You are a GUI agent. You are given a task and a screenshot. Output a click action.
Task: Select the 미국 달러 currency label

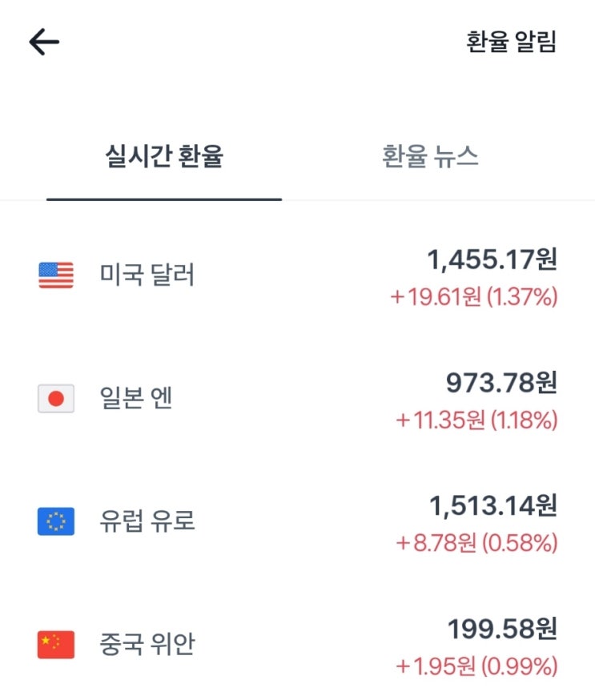coord(147,275)
